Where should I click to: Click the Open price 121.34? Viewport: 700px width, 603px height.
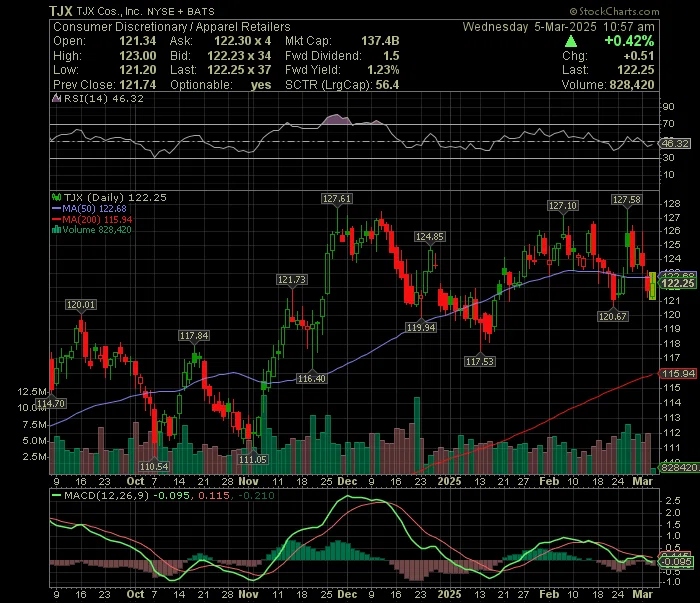tap(138, 41)
